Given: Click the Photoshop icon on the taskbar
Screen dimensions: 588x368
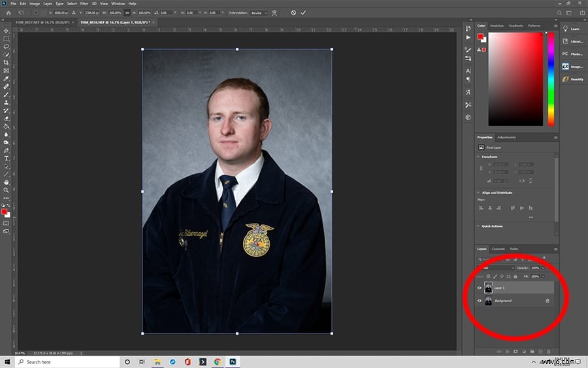Looking at the screenshot, I should [233, 362].
